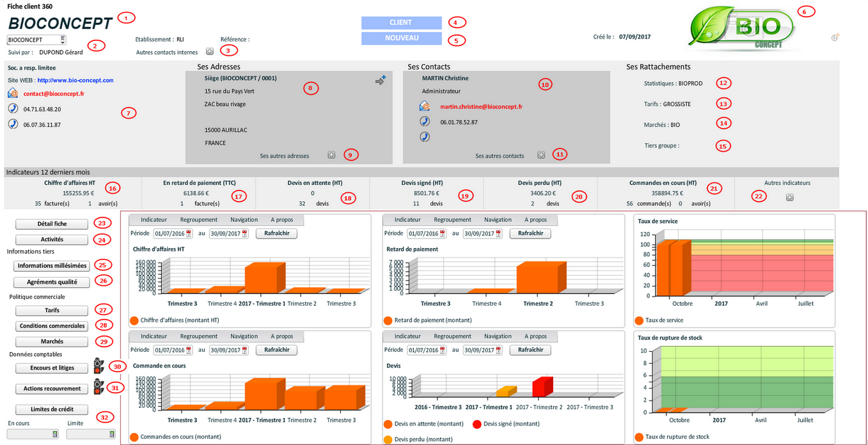The width and height of the screenshot is (868, 445).
Task: Click the plus icon next to 'Autres contacts internes'
Action: [210, 50]
